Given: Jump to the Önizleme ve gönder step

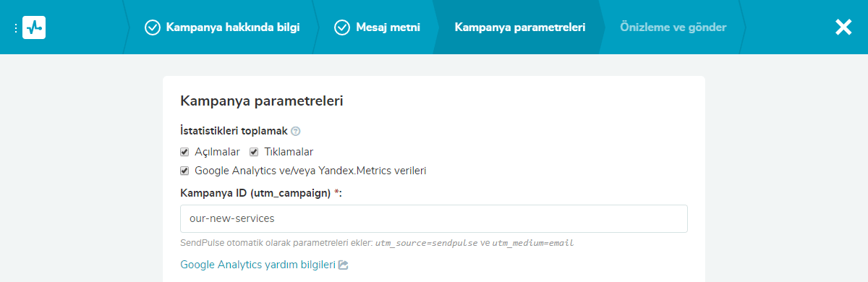Looking at the screenshot, I should (673, 27).
